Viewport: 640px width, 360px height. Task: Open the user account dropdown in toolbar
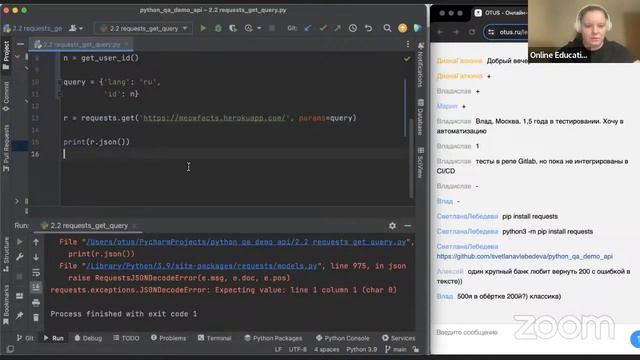tap(76, 28)
